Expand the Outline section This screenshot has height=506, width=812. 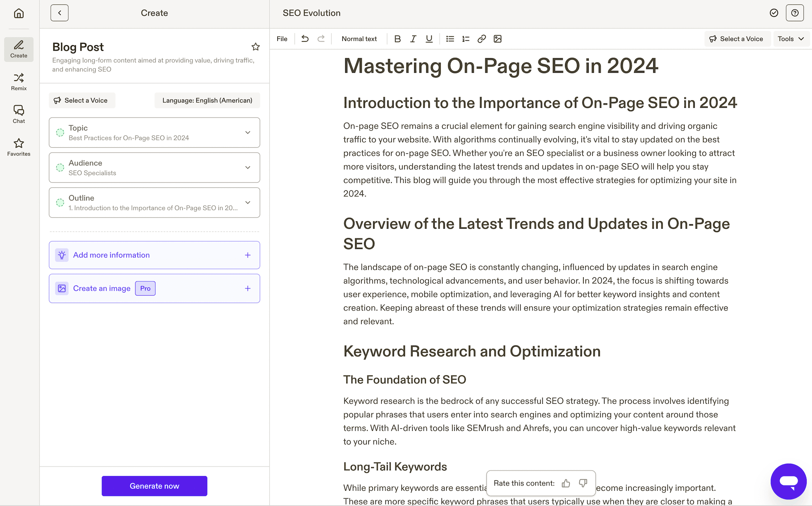(x=248, y=202)
